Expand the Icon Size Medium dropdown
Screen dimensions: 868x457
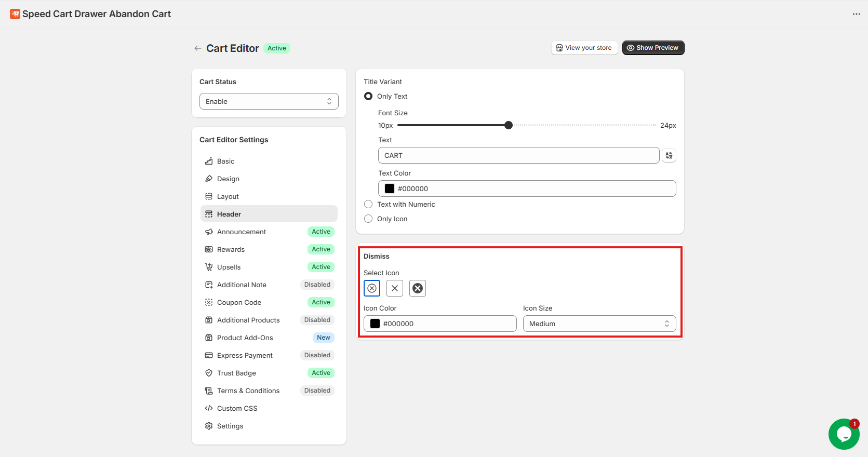pos(599,324)
